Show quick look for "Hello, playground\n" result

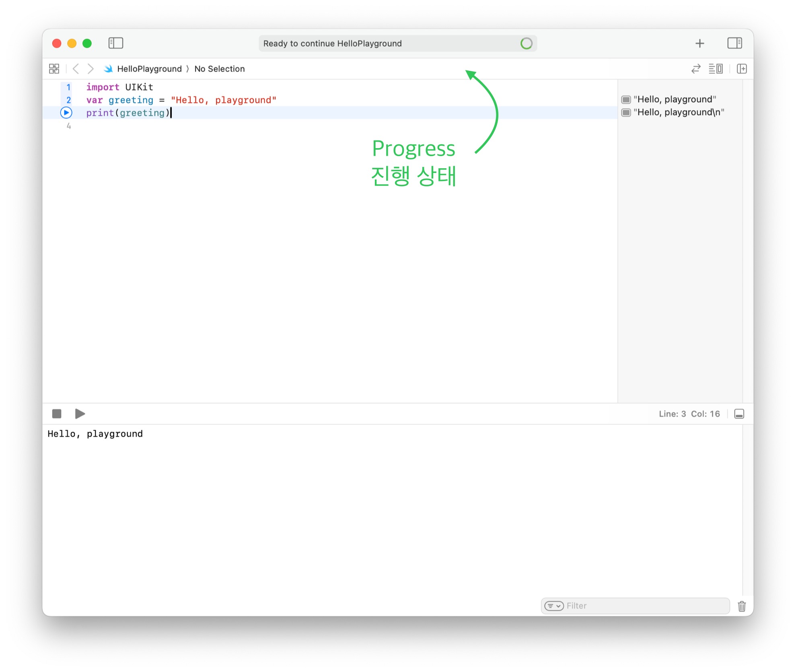tap(626, 112)
